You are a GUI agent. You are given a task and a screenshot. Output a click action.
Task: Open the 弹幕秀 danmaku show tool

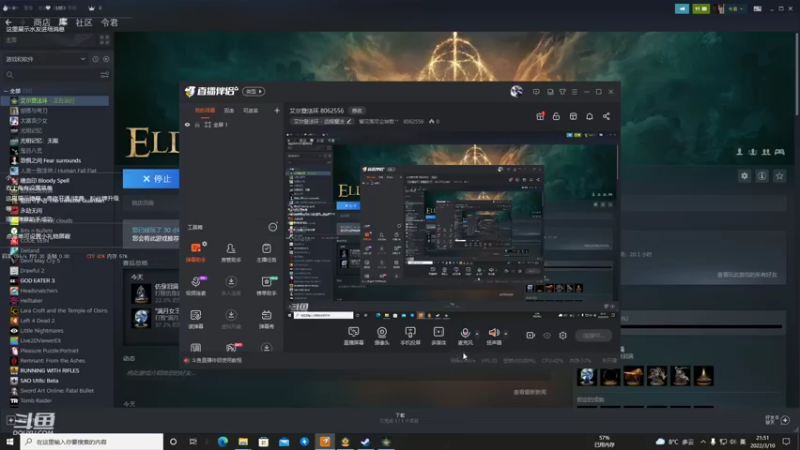(266, 319)
